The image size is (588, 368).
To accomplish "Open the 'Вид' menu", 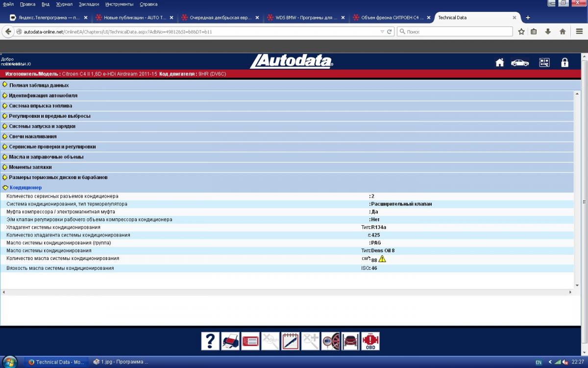I will [46, 4].
